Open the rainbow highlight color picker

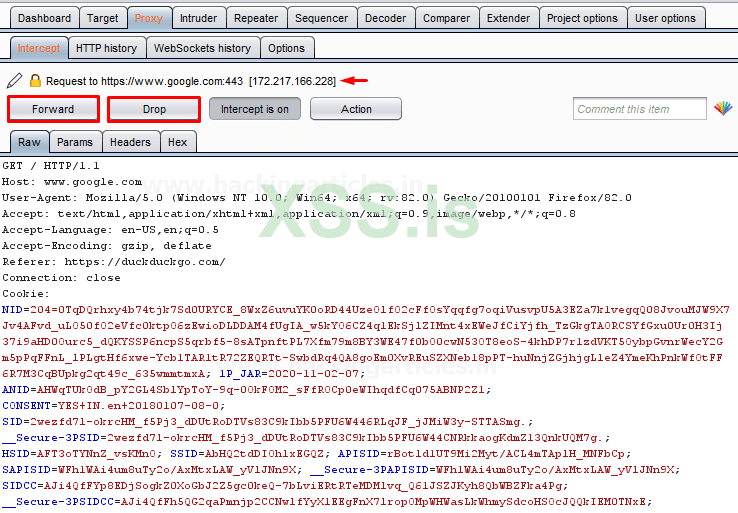pos(723,109)
